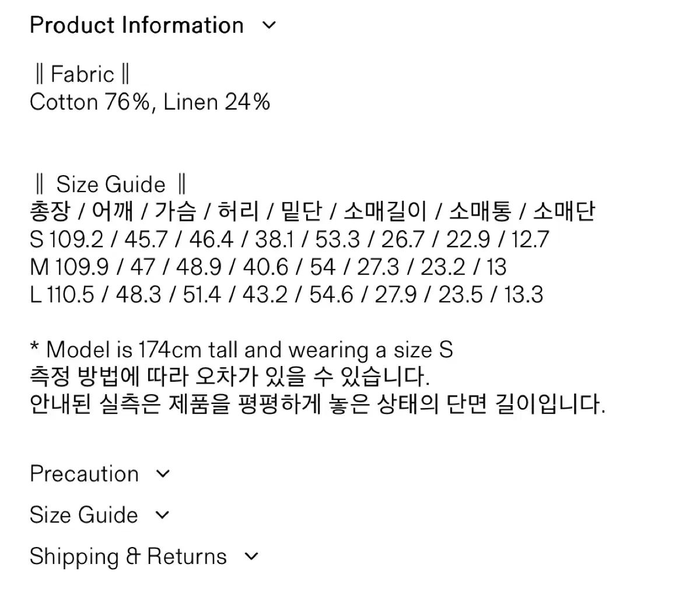Click the 소매단 column label
This screenshot has height=606, width=700.
click(563, 211)
